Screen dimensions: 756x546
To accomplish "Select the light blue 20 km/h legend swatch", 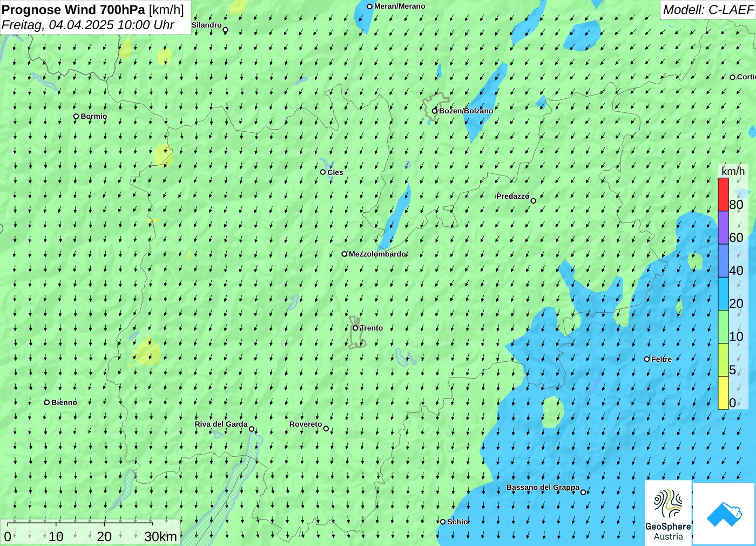I will pos(723,293).
